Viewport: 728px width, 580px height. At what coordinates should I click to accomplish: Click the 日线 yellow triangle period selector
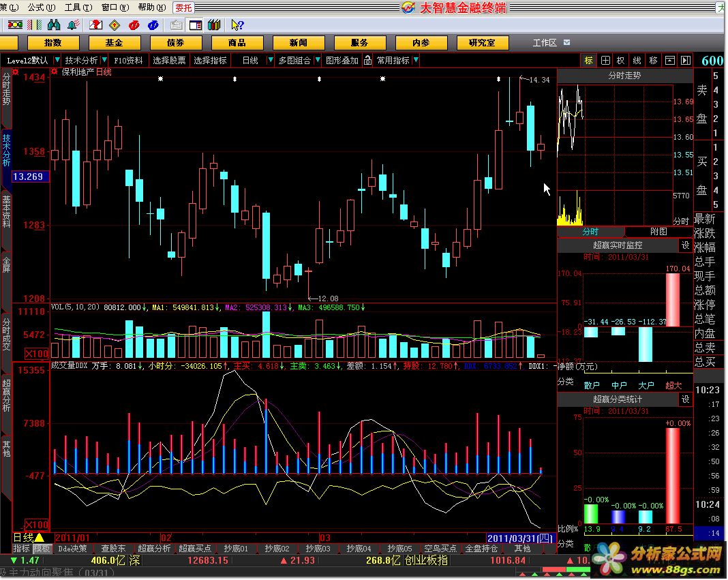pyautogui.click(x=40, y=538)
